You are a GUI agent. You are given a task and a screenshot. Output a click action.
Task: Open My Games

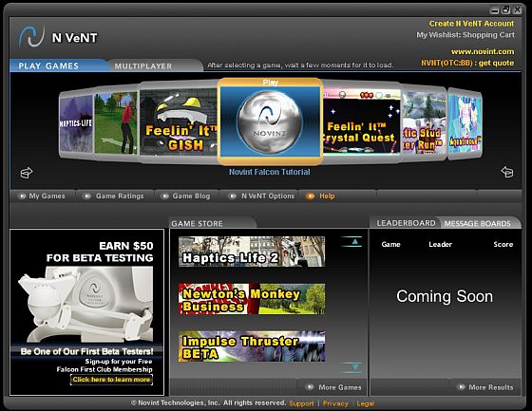pyautogui.click(x=47, y=196)
